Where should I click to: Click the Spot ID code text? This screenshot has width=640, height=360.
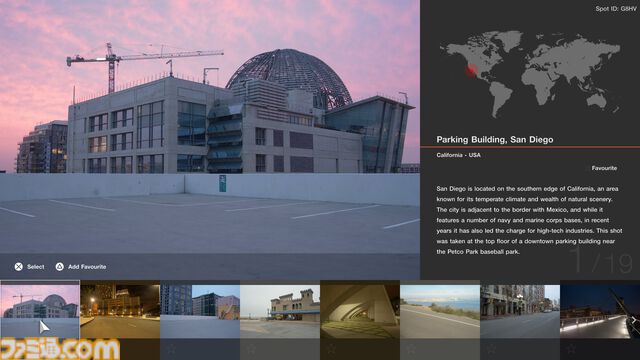[616, 9]
